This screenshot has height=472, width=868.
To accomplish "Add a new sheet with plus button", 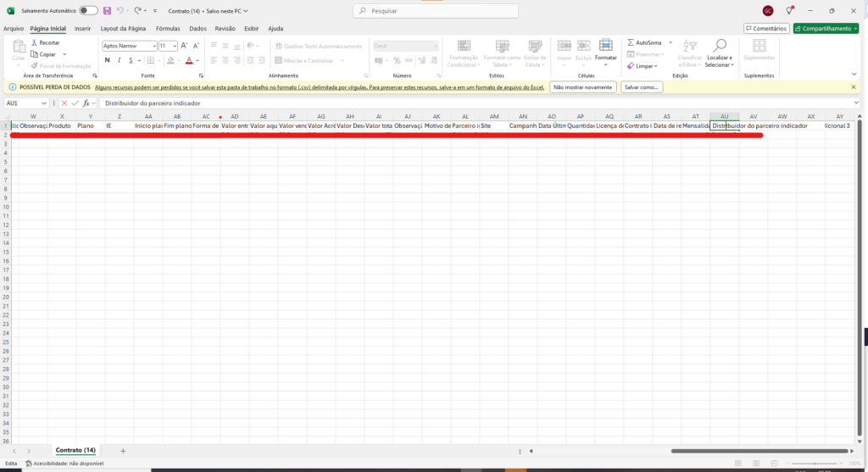I will [123, 451].
